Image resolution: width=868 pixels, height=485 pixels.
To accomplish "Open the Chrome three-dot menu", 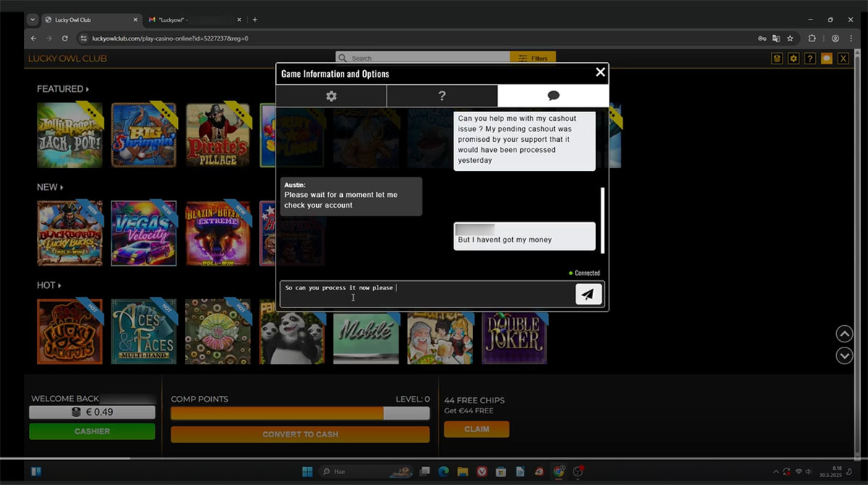I will [x=851, y=38].
